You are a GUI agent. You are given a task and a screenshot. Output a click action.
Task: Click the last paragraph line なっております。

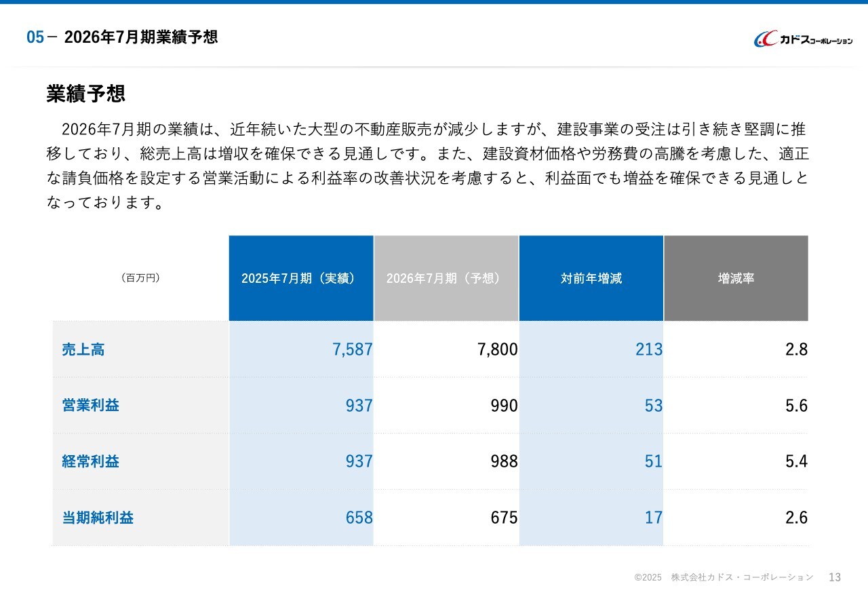pyautogui.click(x=106, y=202)
